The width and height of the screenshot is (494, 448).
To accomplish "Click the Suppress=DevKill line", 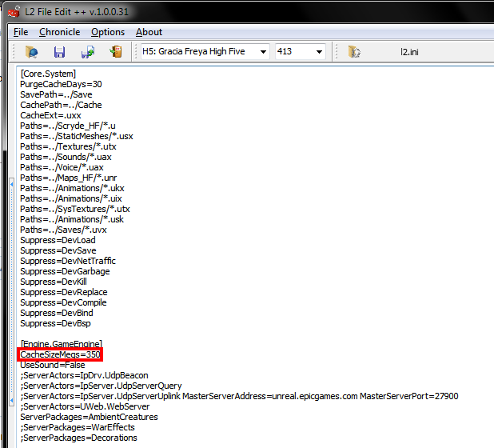I will 54,282.
